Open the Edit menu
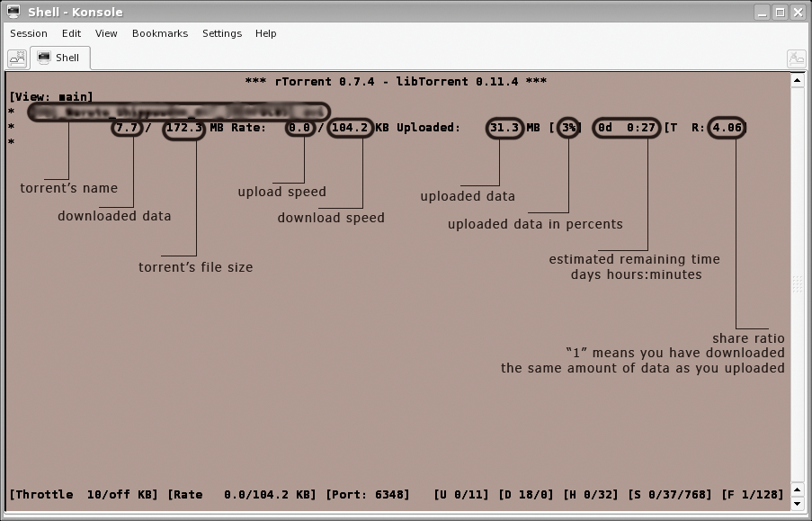This screenshot has height=521, width=812. tap(71, 33)
